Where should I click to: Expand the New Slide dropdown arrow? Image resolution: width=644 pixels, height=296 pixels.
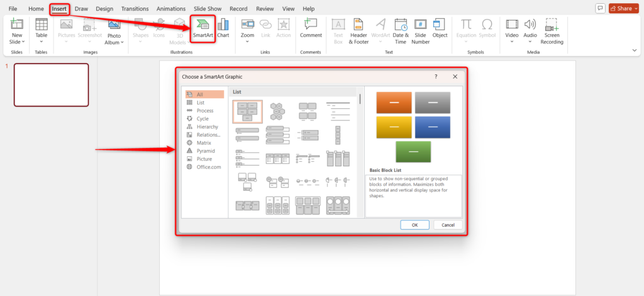[23, 42]
